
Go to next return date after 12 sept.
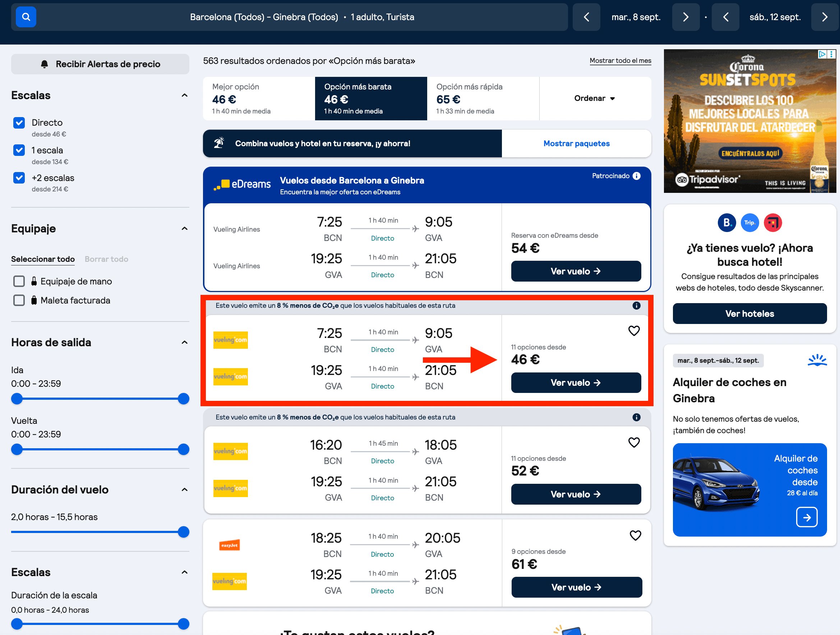pyautogui.click(x=825, y=17)
